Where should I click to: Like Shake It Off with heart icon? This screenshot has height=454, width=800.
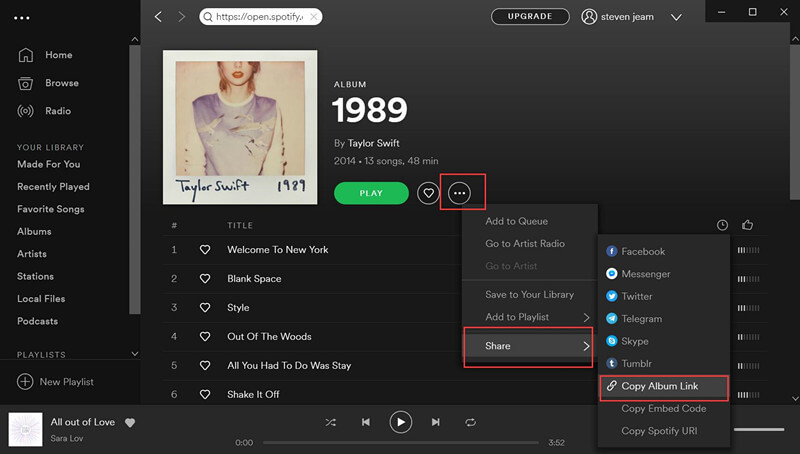205,394
